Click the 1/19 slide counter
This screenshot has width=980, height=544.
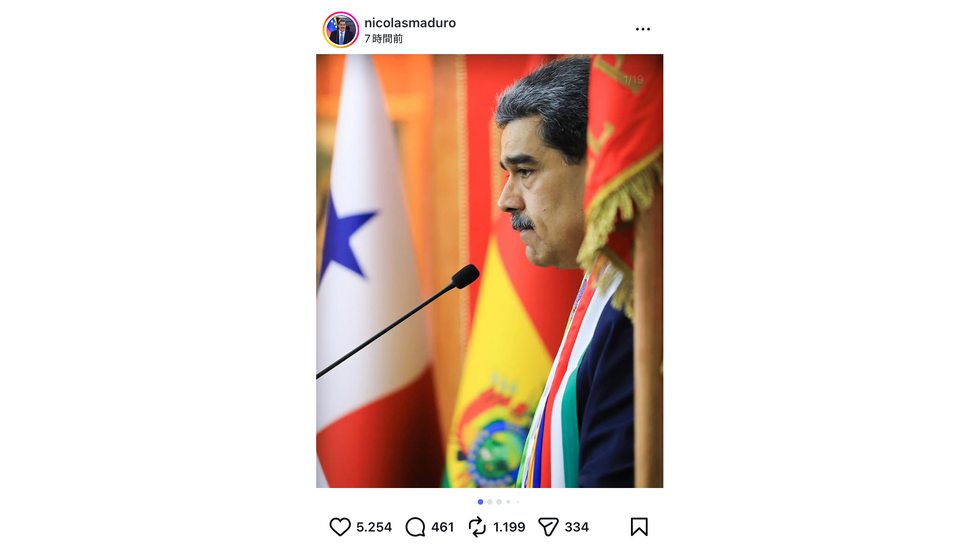click(x=633, y=80)
